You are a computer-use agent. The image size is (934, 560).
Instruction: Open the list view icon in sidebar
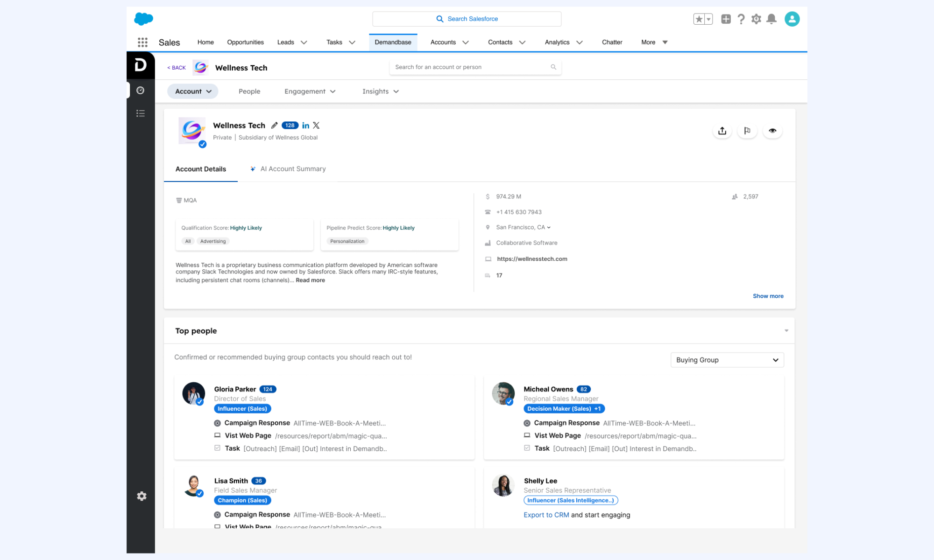pos(140,113)
